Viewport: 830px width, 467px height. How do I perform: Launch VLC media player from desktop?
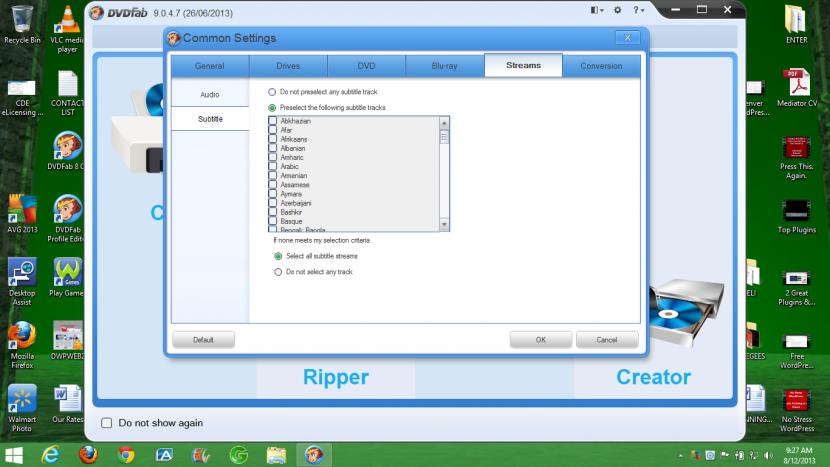(x=67, y=29)
